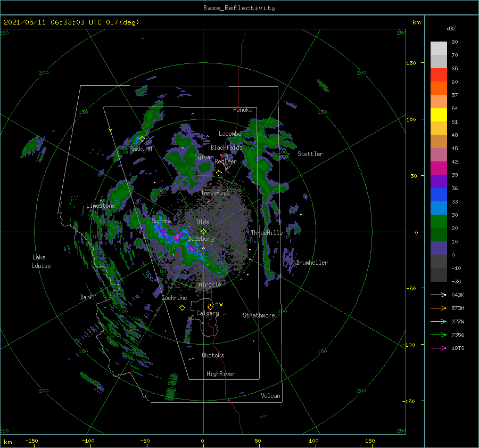Click the Banff town label
This screenshot has width=479, height=448.
(x=88, y=297)
